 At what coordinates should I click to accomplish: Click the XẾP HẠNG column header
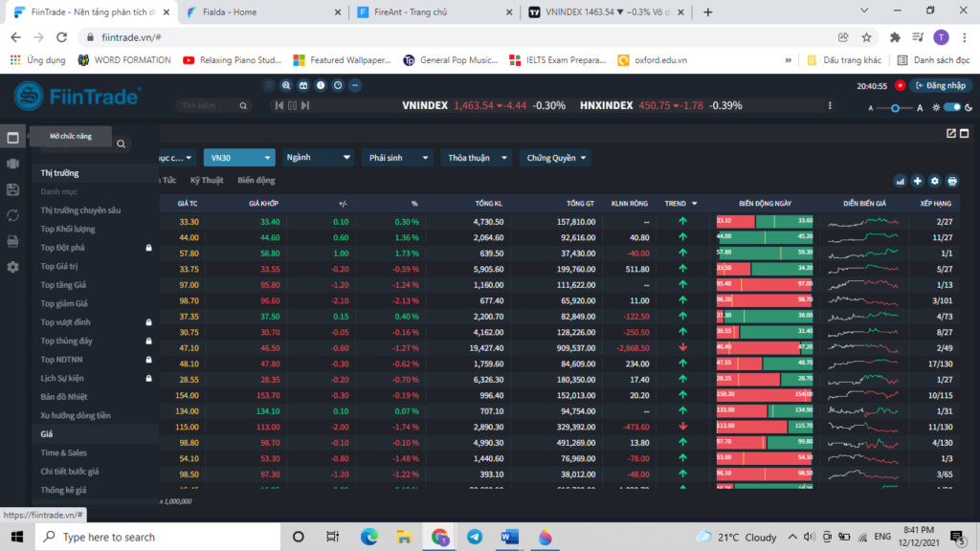pyautogui.click(x=936, y=204)
